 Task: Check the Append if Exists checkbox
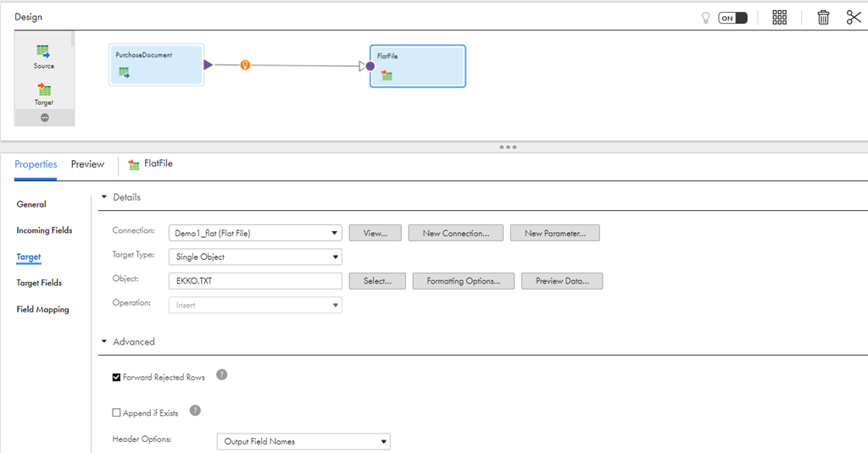pos(116,412)
